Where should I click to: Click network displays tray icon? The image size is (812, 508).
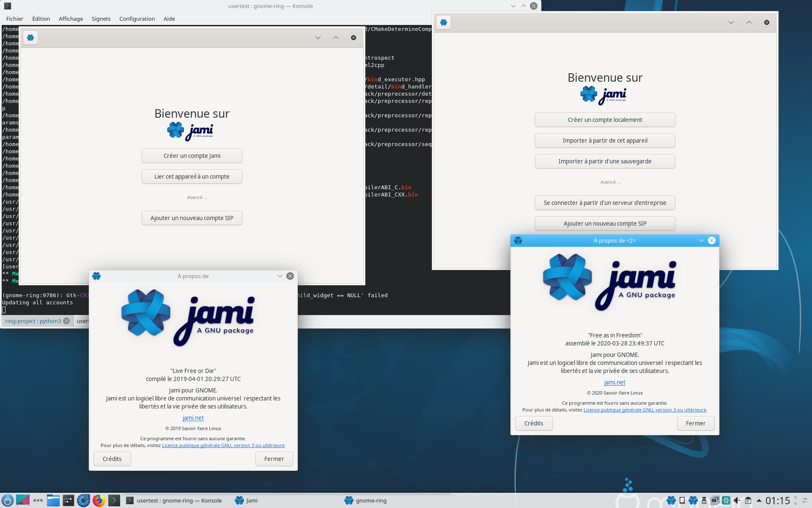(715, 500)
